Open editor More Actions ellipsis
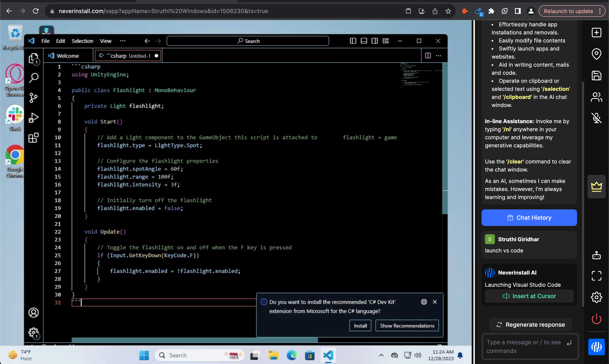Viewport: 609px width, 364px height. coord(438,56)
